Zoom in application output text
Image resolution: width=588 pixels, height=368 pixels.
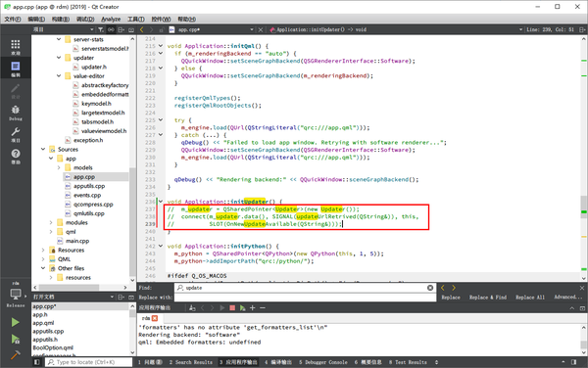click(x=253, y=307)
